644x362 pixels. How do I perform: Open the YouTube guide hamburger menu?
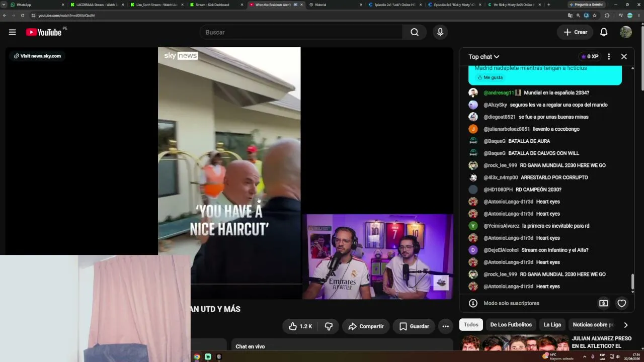(12, 32)
